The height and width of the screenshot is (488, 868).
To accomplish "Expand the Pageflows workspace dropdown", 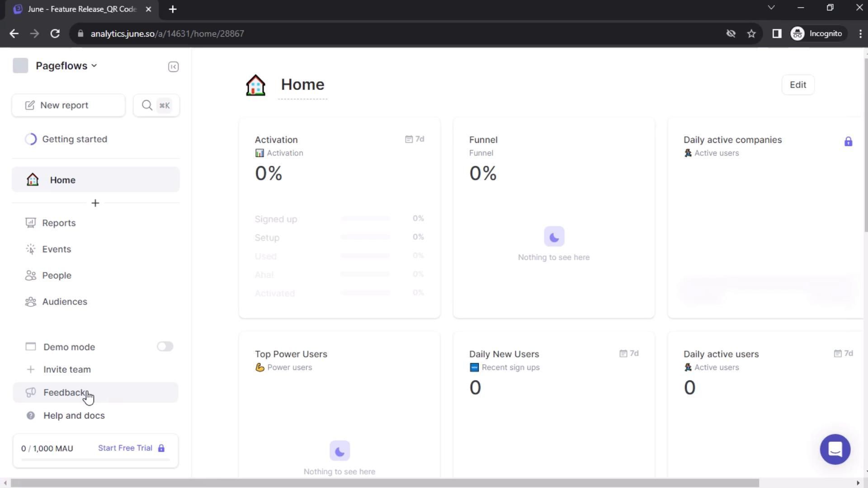I will pyautogui.click(x=66, y=66).
